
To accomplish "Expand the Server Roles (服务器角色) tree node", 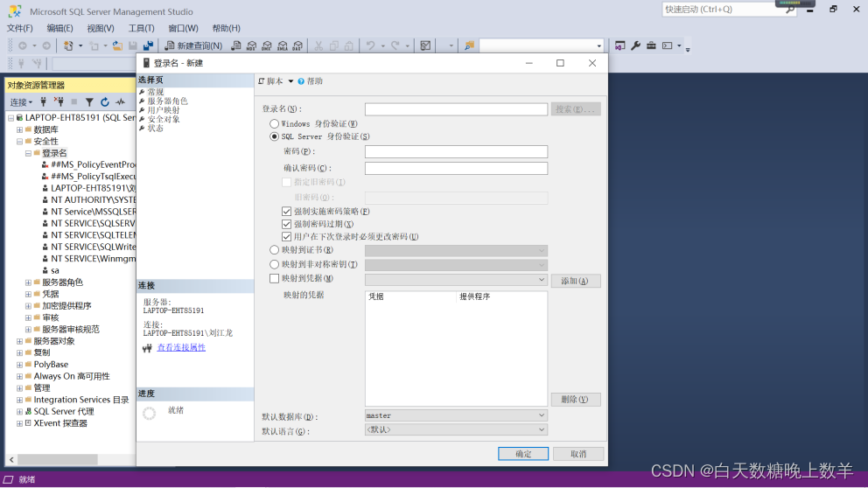I will point(28,282).
